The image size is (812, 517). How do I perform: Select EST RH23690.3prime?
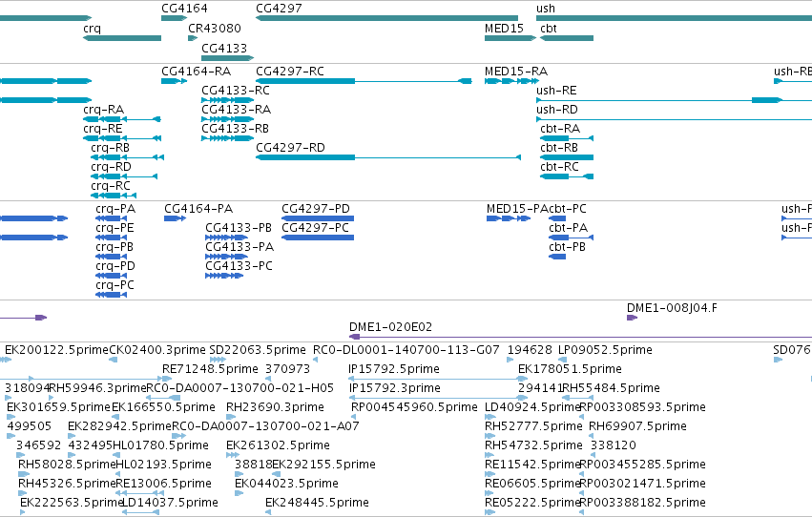point(275,408)
